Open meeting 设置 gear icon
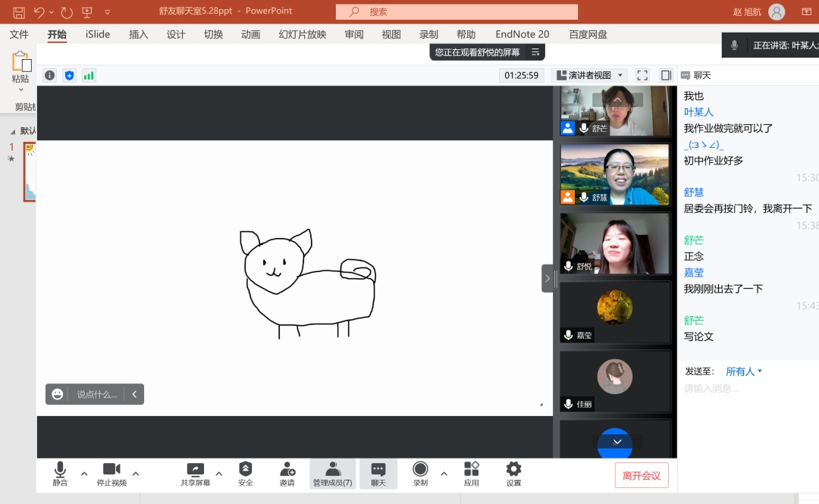The width and height of the screenshot is (819, 504). [513, 473]
